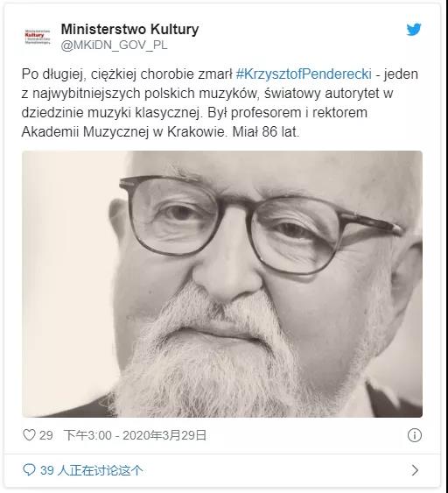Open Ministerstwo Kultury profile avatar
This screenshot has height=493, width=448.
38,37
